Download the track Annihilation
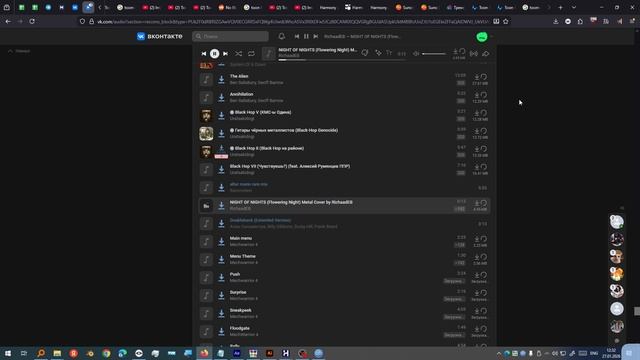The image size is (640, 360). 221,97
